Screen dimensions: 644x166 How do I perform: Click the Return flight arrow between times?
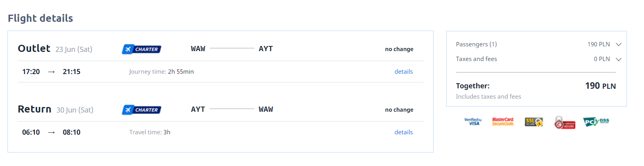pos(51,132)
